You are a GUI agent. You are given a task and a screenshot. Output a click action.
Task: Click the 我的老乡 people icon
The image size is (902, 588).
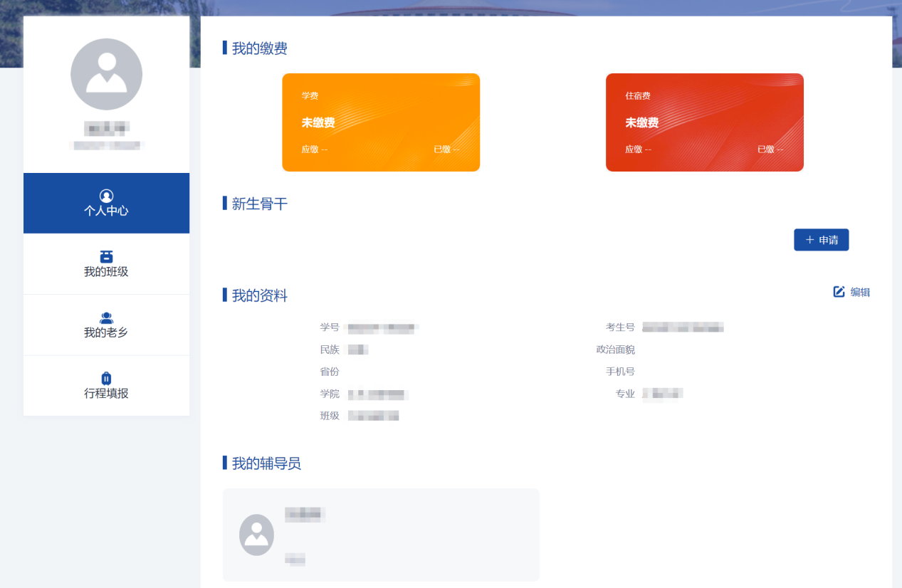point(107,317)
